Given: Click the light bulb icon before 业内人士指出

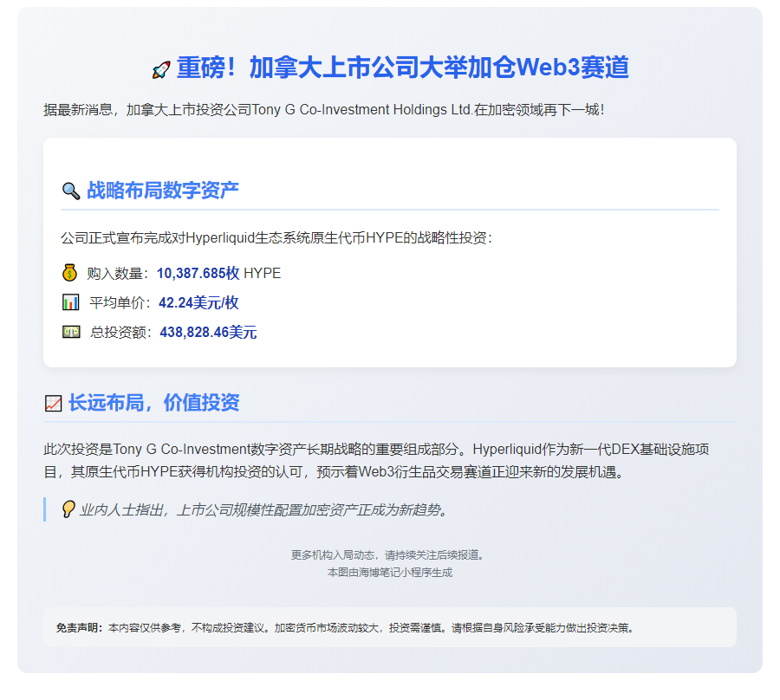Looking at the screenshot, I should pyautogui.click(x=68, y=509).
